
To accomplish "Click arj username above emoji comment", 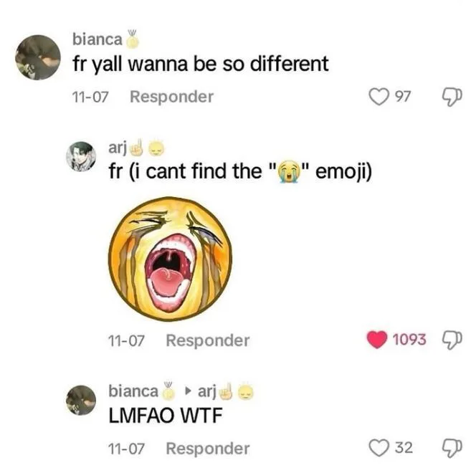I will click(x=118, y=148).
